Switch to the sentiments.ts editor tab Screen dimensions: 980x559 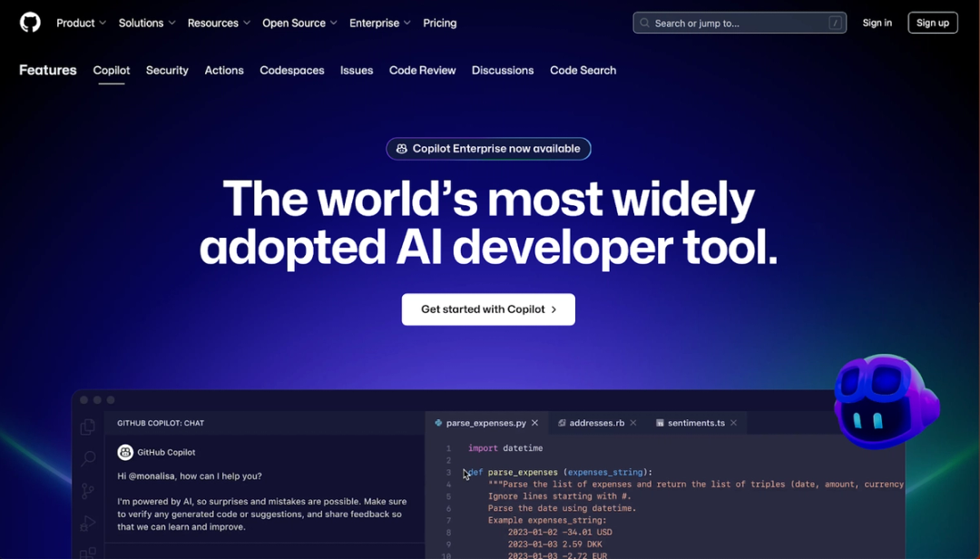coord(696,423)
